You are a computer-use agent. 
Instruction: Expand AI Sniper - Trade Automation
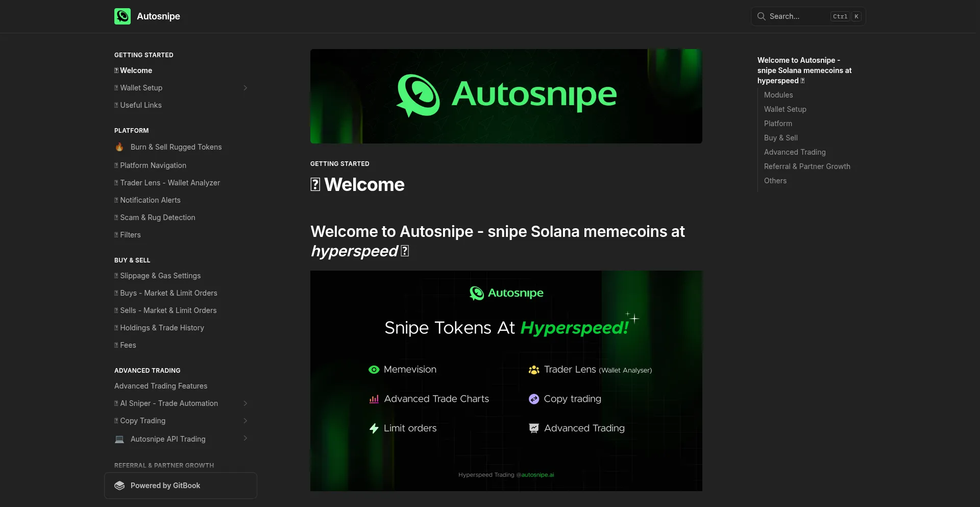(x=246, y=403)
